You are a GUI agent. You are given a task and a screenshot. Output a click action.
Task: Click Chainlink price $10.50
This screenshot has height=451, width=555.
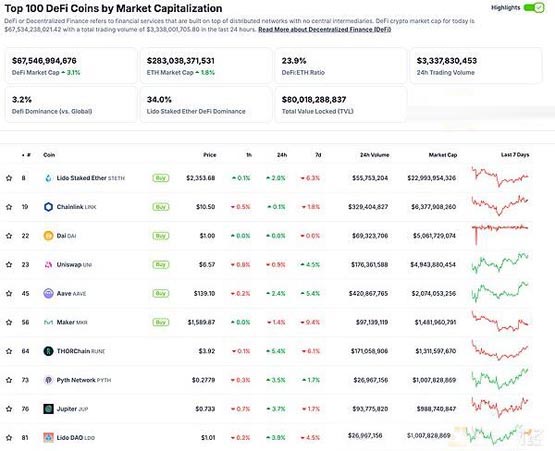coord(206,207)
